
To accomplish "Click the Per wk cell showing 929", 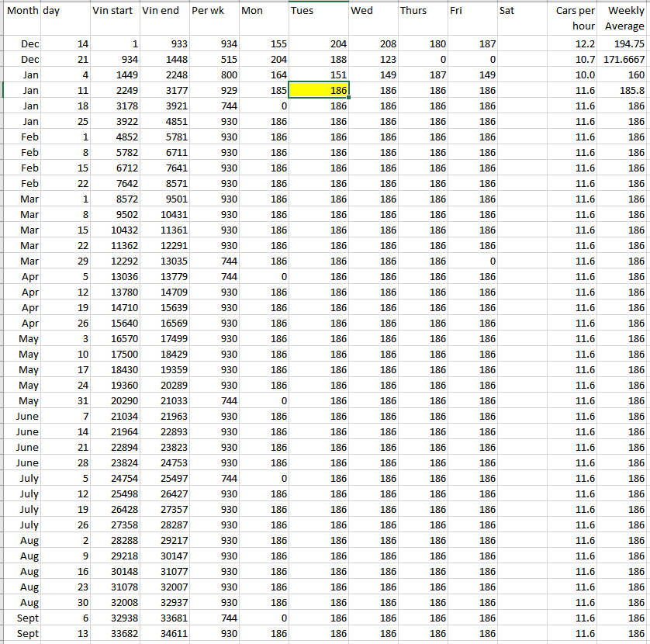I will 213,91.
